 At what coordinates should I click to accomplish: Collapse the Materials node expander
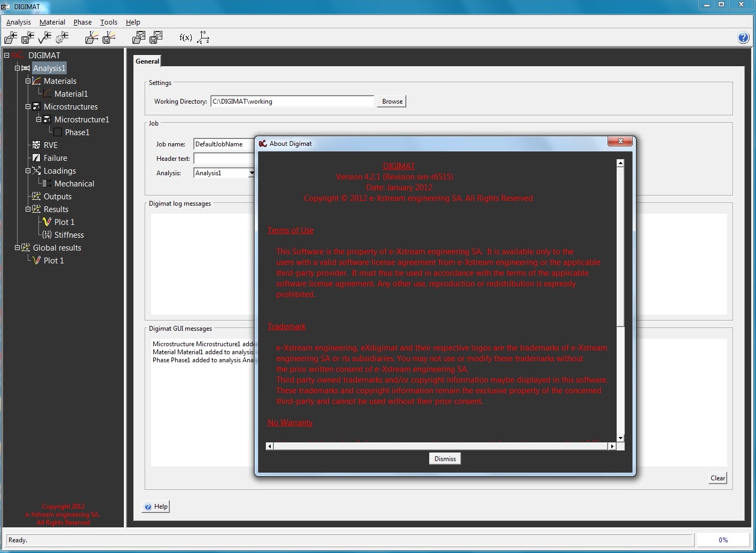tap(28, 81)
